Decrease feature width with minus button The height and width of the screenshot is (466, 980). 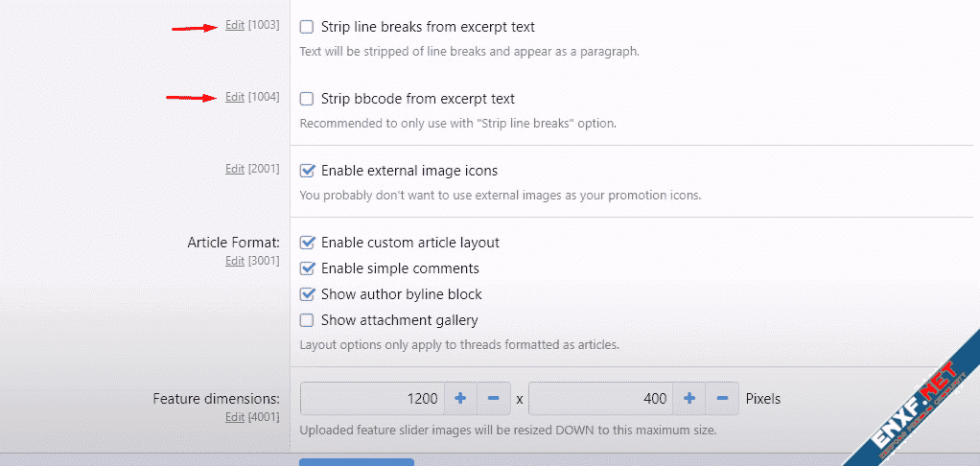(493, 398)
